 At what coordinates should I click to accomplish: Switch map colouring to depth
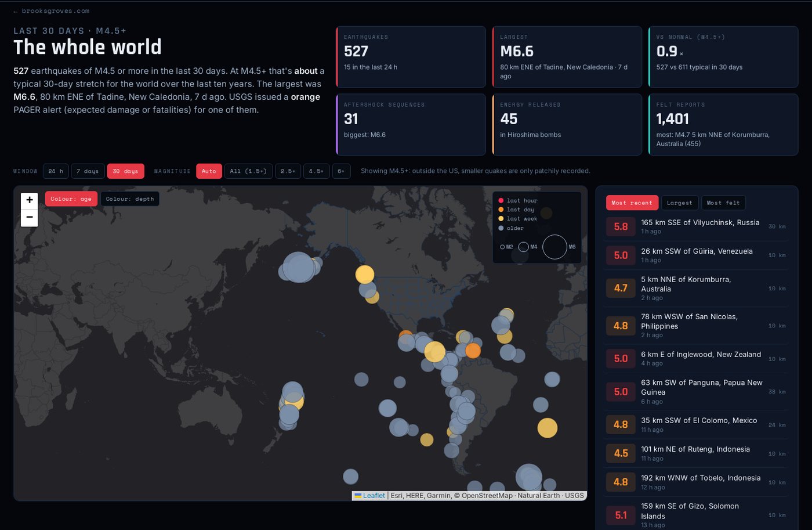(x=130, y=199)
